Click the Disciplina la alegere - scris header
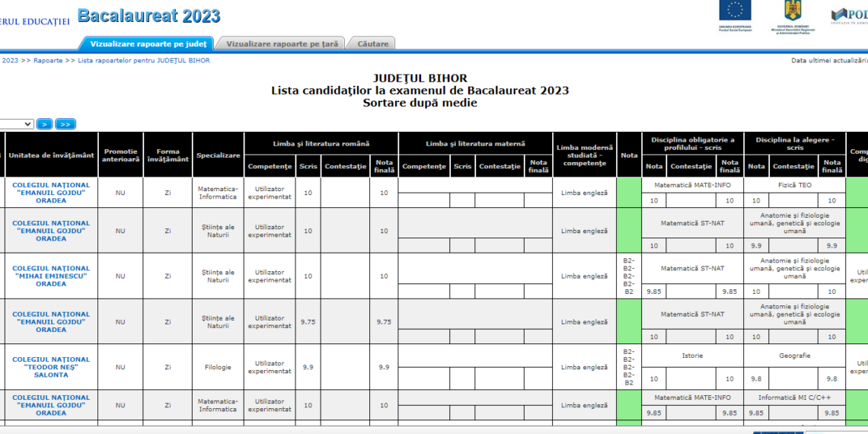 pos(794,144)
